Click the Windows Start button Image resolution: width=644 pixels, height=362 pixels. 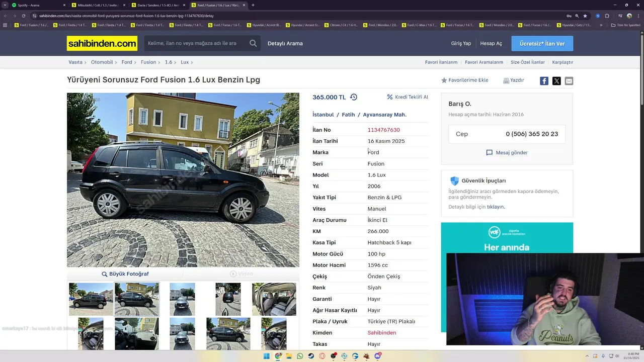267,356
